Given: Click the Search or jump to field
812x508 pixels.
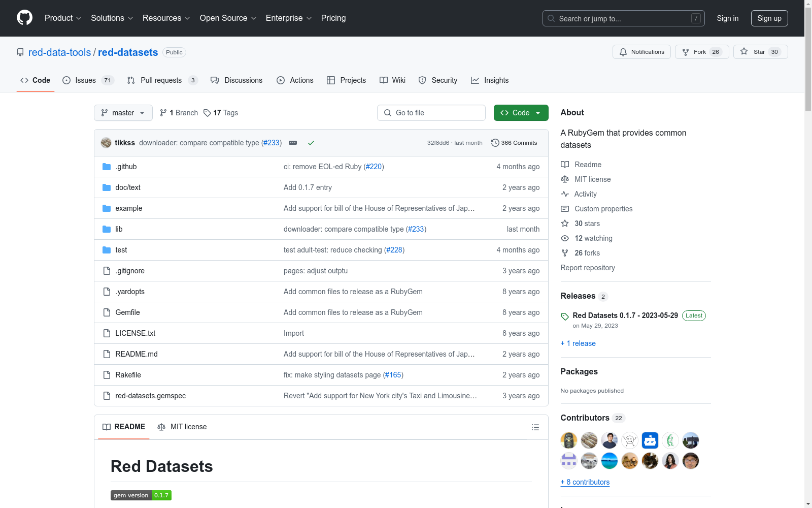Looking at the screenshot, I should [x=624, y=18].
